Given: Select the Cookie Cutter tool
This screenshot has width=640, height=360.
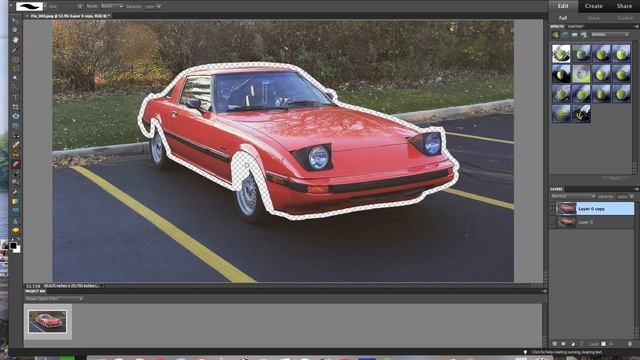Looking at the screenshot, I should 16,116.
